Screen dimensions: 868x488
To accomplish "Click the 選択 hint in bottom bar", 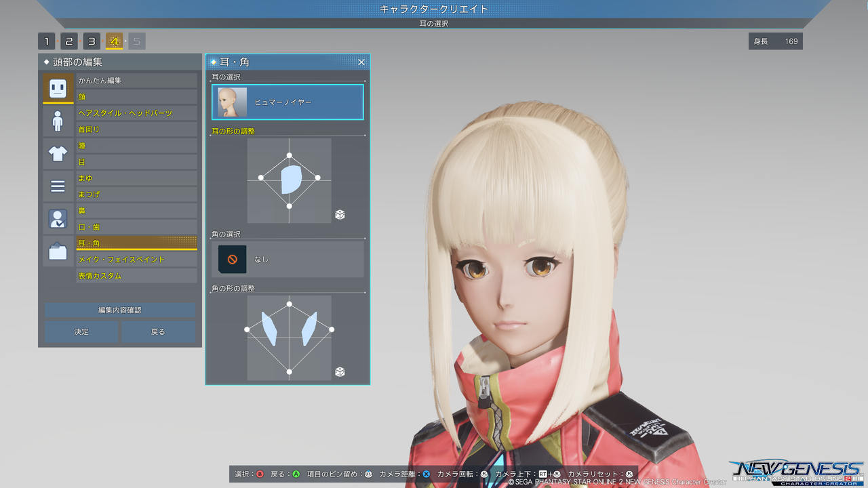I will pos(249,474).
